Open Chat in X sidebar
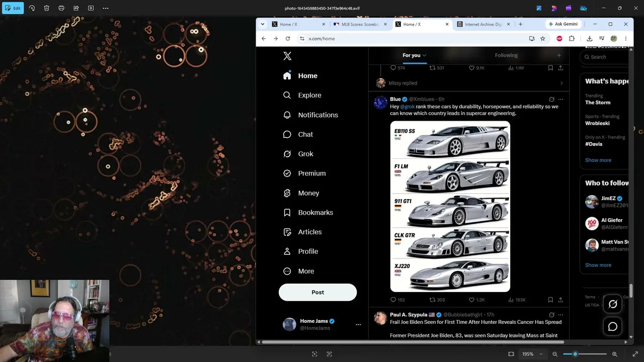644x362 pixels. (x=298, y=135)
